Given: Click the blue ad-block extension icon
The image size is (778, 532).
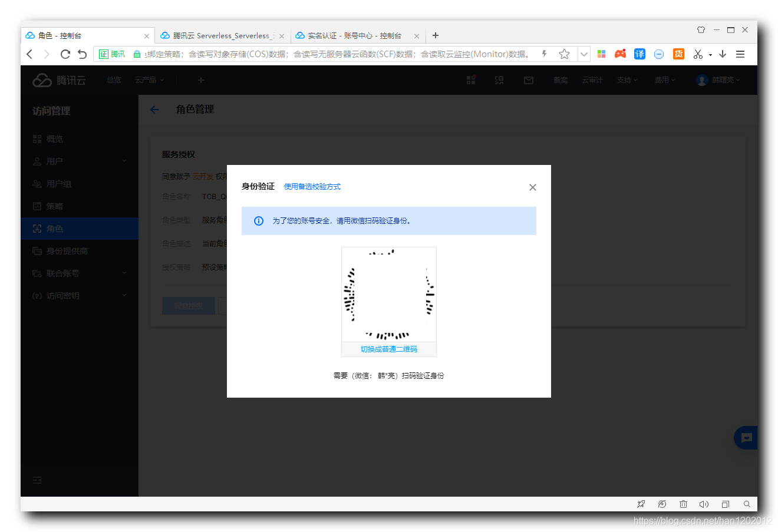Looking at the screenshot, I should point(659,54).
